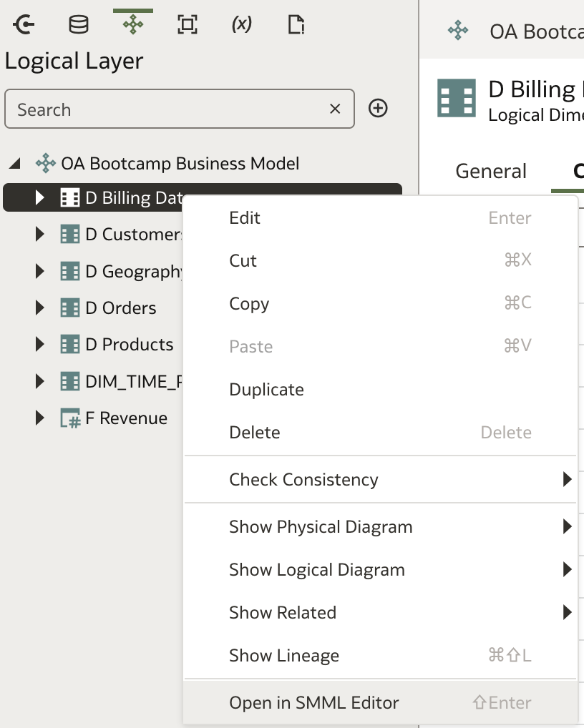
Task: Open Show Physical Diagram submenu
Action: tap(380, 526)
